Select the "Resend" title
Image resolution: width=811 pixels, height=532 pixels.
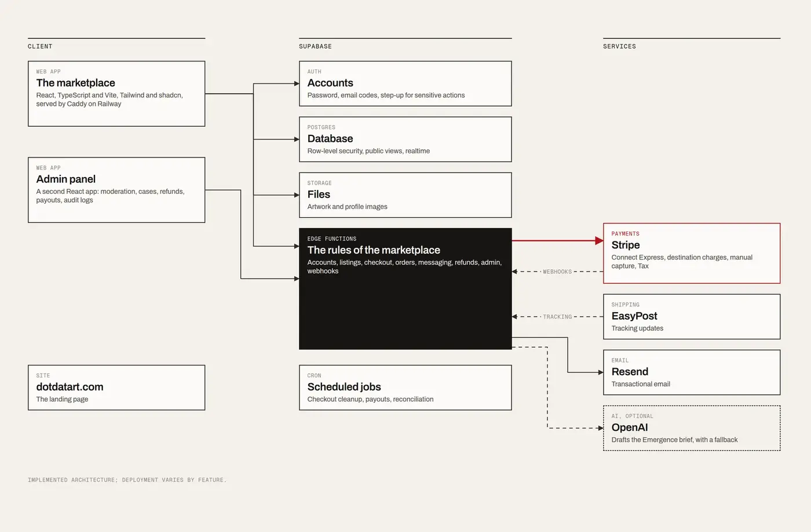click(x=630, y=372)
